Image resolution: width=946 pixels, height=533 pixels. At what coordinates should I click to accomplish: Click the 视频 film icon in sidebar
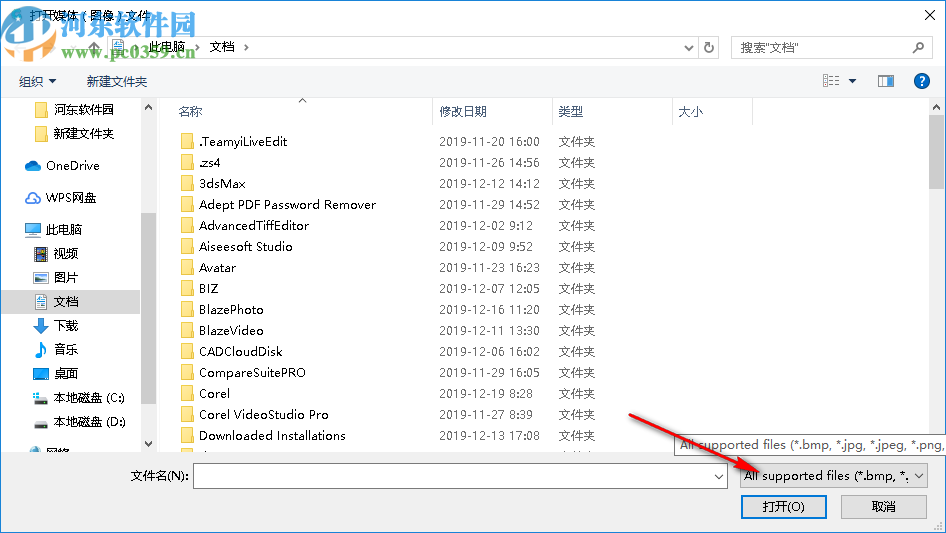coord(40,254)
